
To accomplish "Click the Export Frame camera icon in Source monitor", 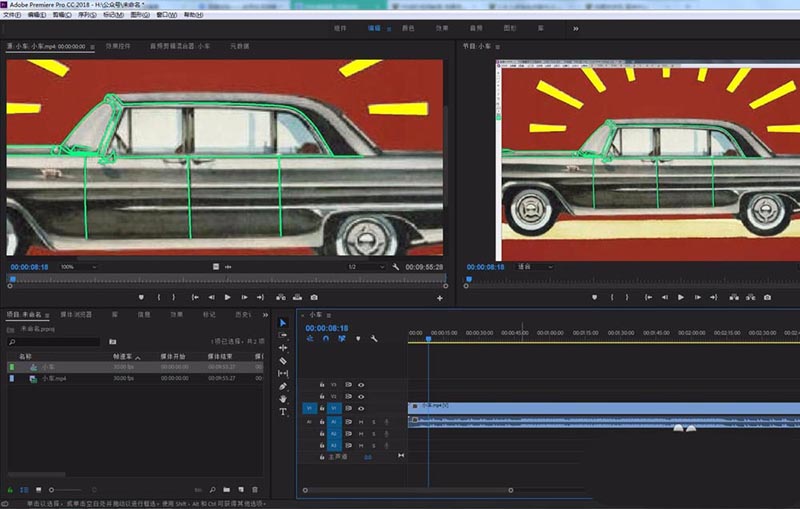I will [314, 297].
